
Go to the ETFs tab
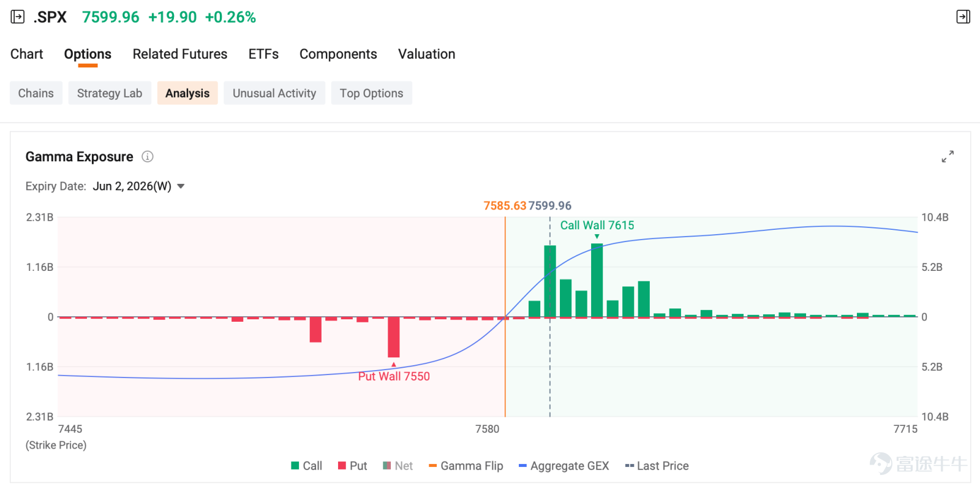[263, 54]
